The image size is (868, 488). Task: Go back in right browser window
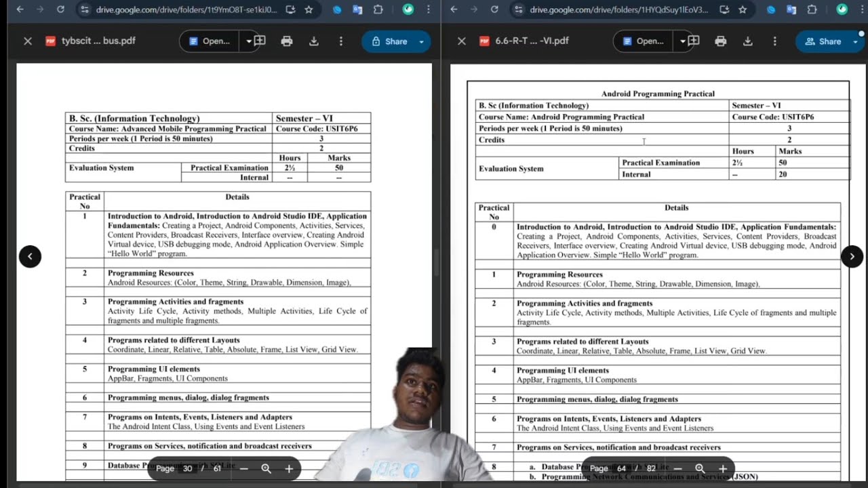click(454, 9)
